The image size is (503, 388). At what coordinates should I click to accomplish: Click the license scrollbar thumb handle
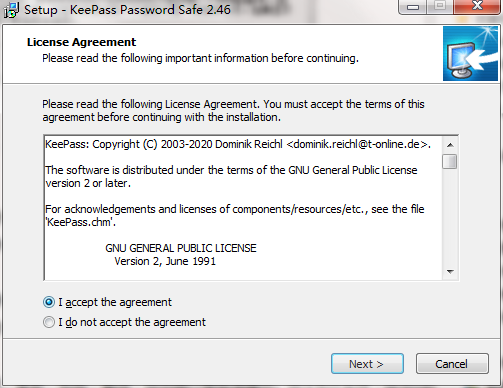(450, 162)
